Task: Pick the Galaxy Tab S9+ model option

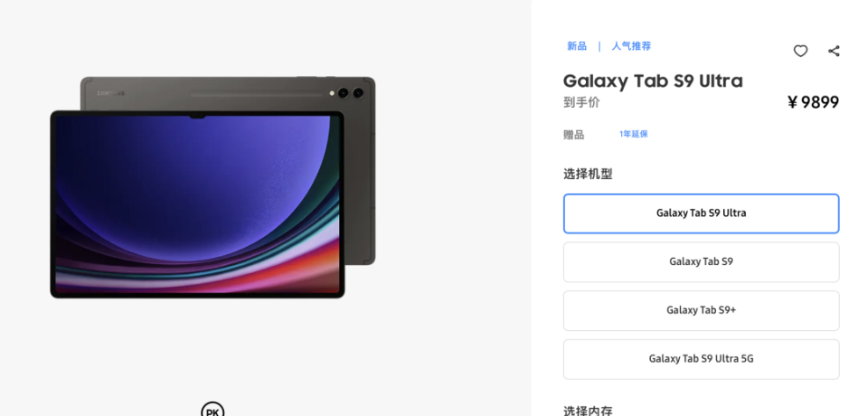Action: tap(702, 311)
